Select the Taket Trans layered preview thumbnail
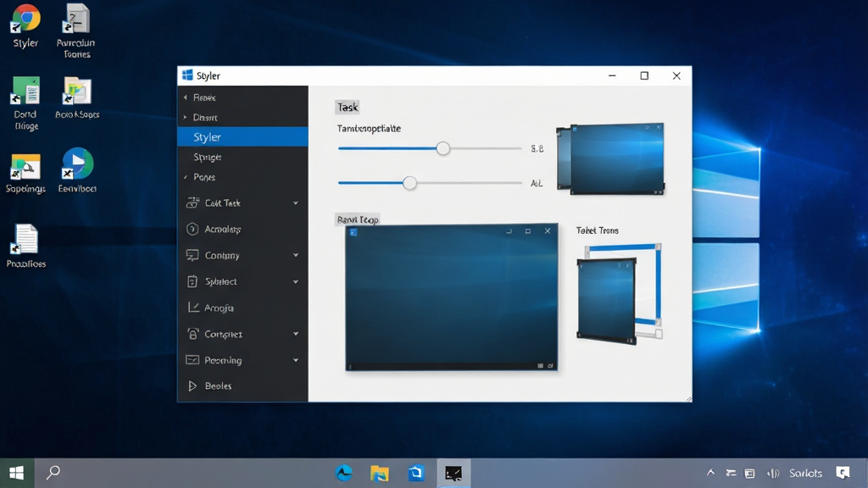This screenshot has height=488, width=868. tap(620, 294)
